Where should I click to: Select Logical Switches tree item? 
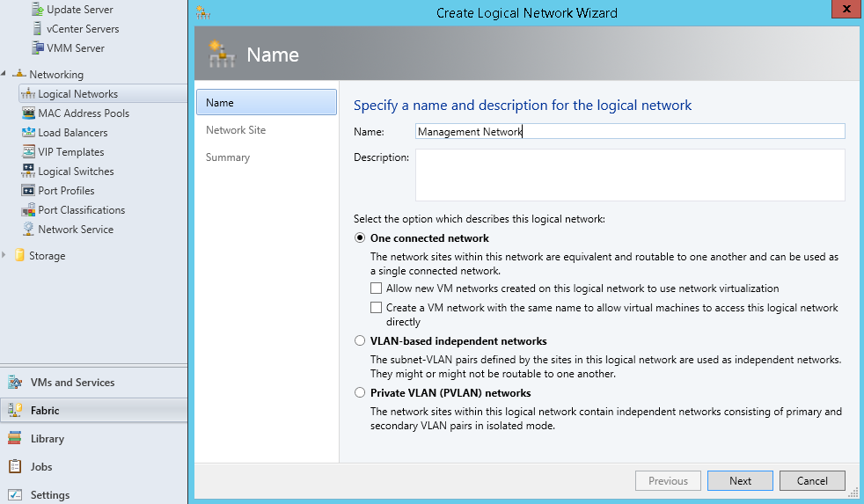(76, 171)
